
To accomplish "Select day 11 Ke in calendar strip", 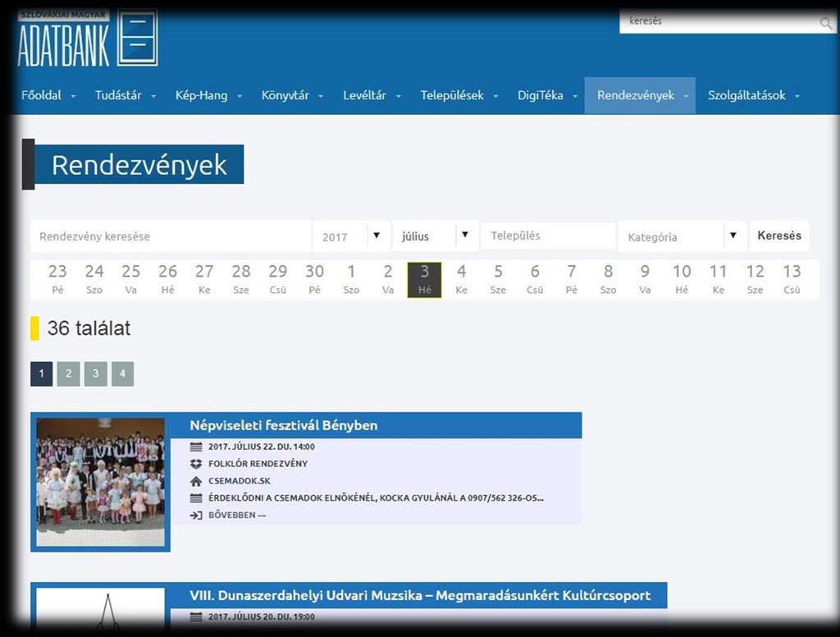I will coord(719,279).
